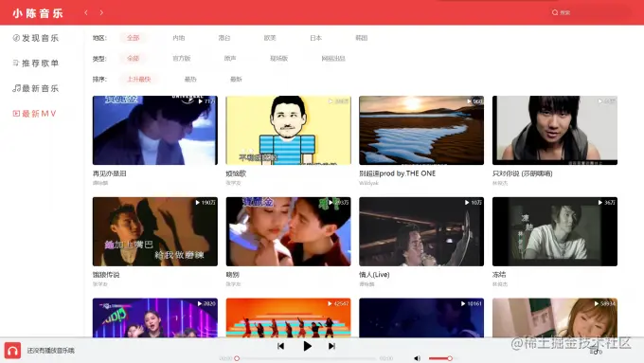Open the 只对你说 MV thumbnail
The width and height of the screenshot is (644, 363).
pos(555,130)
